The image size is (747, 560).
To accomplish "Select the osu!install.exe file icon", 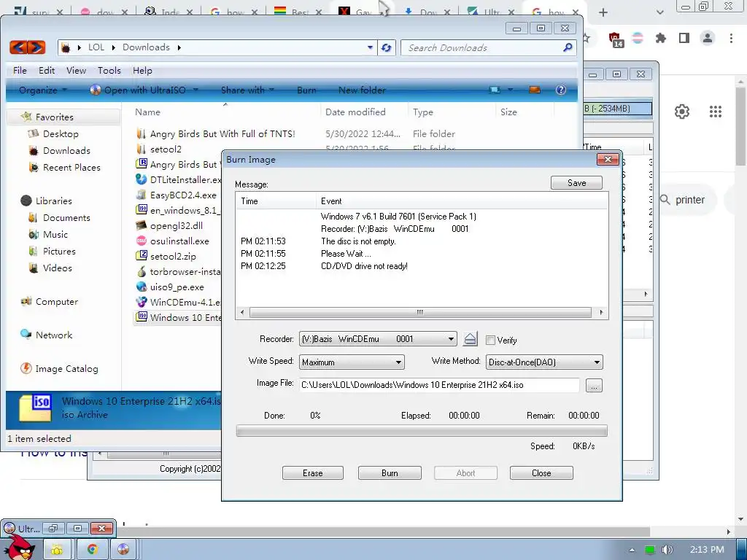I will tap(141, 241).
